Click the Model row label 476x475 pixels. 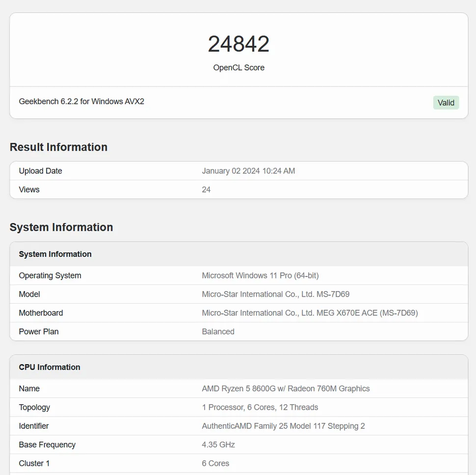click(29, 294)
